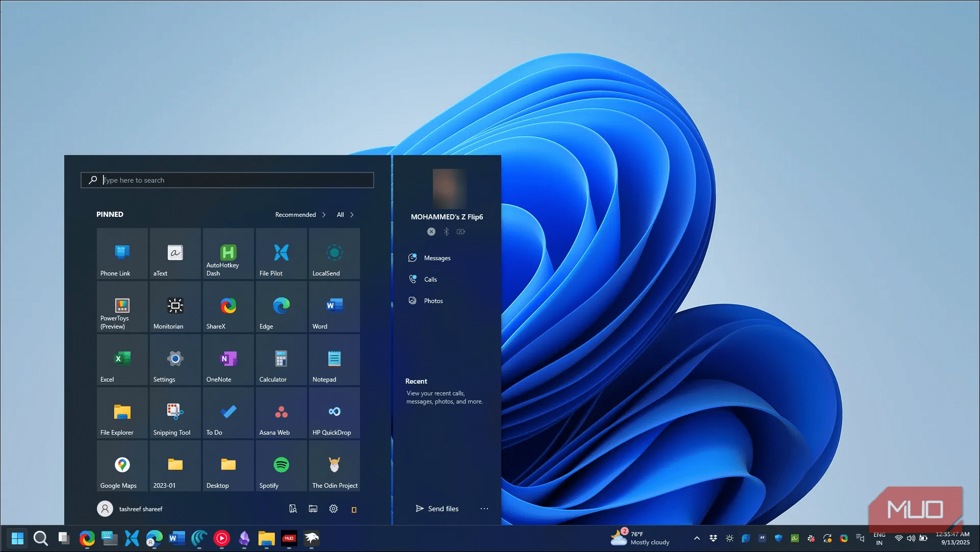Open LocalSend pinned app

tap(334, 254)
